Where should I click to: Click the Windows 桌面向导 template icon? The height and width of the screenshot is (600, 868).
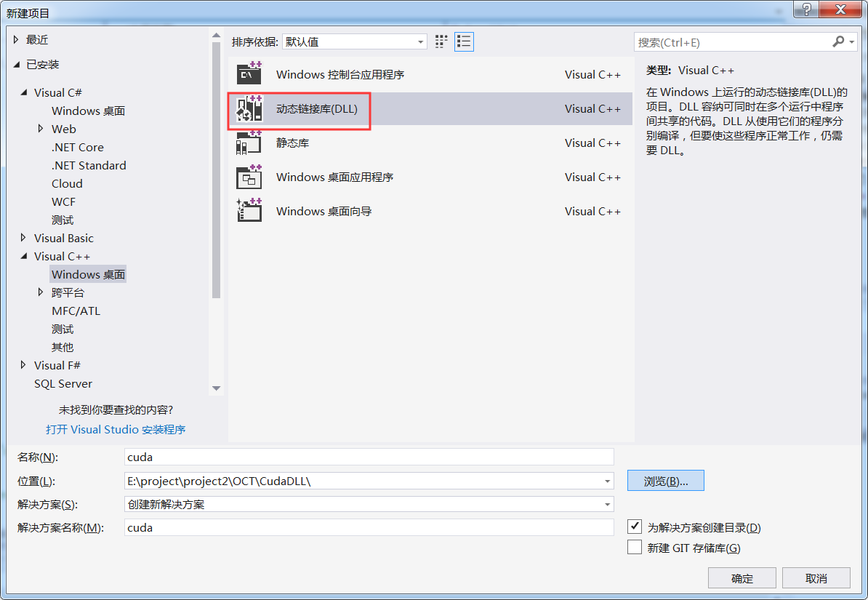pos(249,211)
